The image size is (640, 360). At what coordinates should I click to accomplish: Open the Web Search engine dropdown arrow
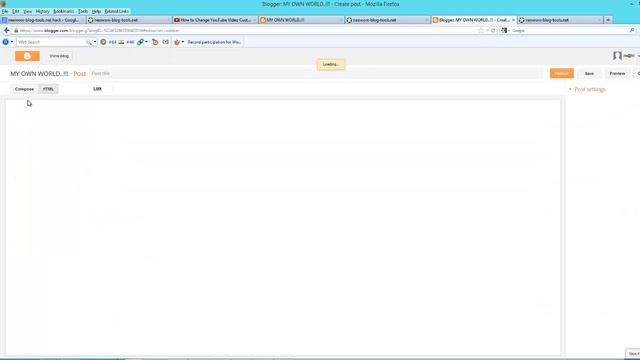tap(95, 42)
